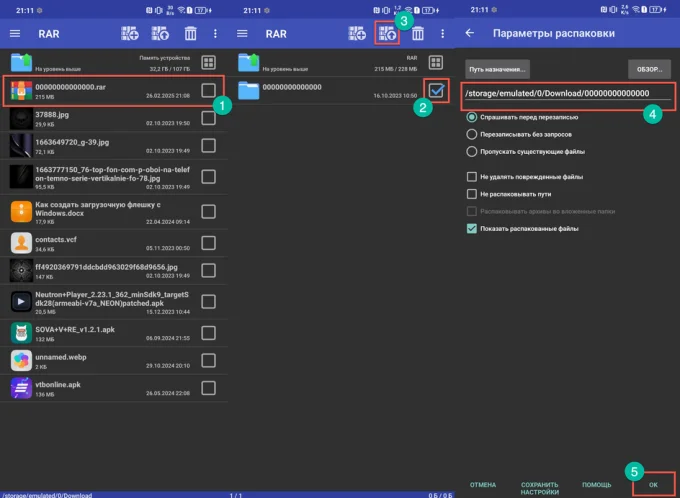
Task: Select the Пропускать существующие файлы radio button
Action: pos(471,152)
